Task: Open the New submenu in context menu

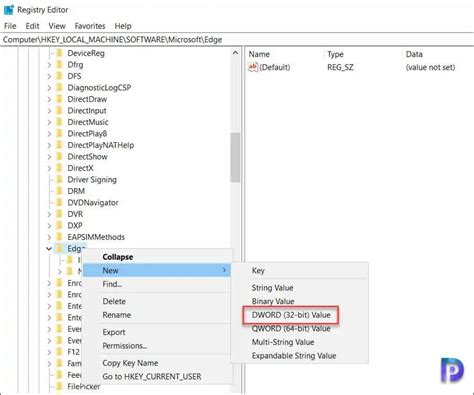Action: pos(157,270)
